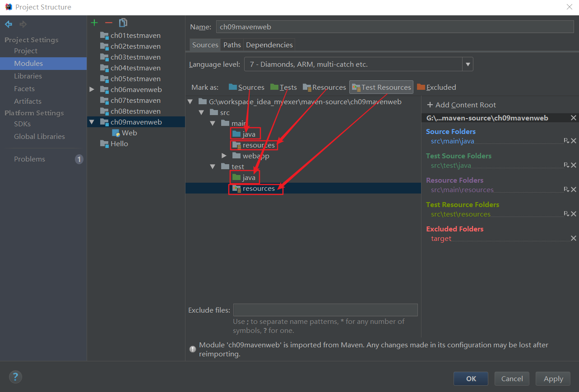
Task: Collapse the src folder node
Action: tap(201, 113)
